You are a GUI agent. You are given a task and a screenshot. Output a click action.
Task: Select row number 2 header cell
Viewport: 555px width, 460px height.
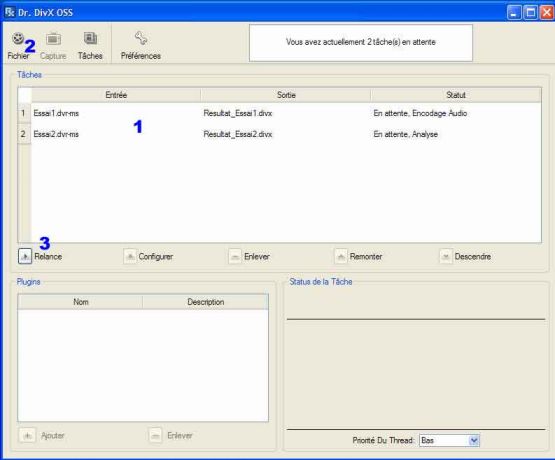tap(23, 134)
